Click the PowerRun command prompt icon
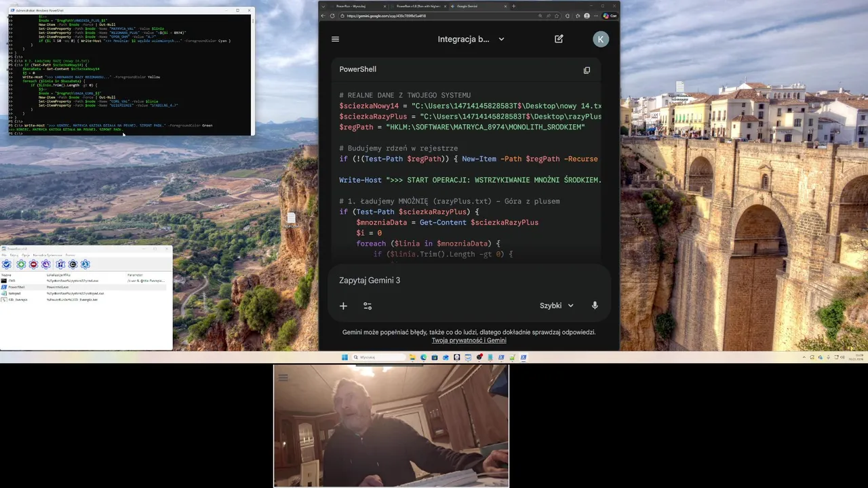The height and width of the screenshot is (488, 868). [x=73, y=264]
